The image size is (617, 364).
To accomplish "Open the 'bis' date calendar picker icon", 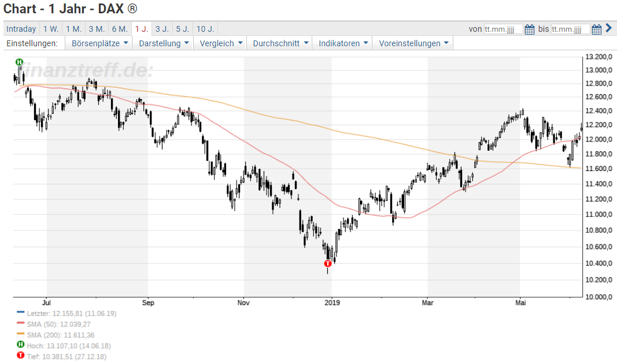I will (x=597, y=29).
